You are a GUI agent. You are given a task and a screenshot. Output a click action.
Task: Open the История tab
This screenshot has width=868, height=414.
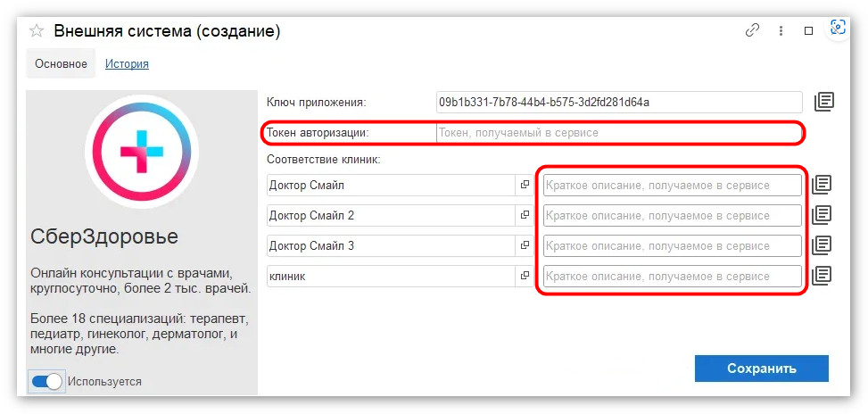(x=127, y=63)
